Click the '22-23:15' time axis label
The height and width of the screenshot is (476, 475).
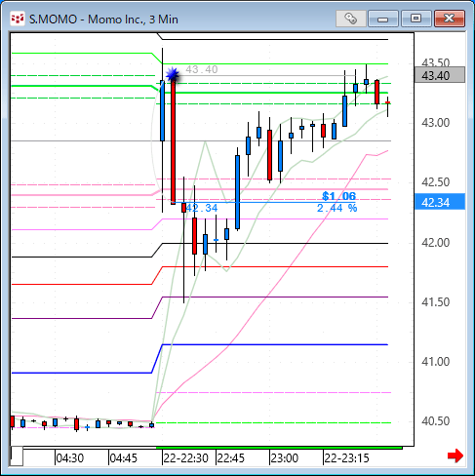click(x=346, y=458)
